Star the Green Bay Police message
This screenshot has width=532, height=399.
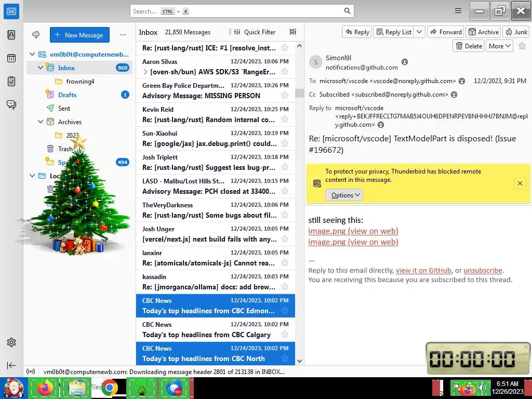(285, 96)
